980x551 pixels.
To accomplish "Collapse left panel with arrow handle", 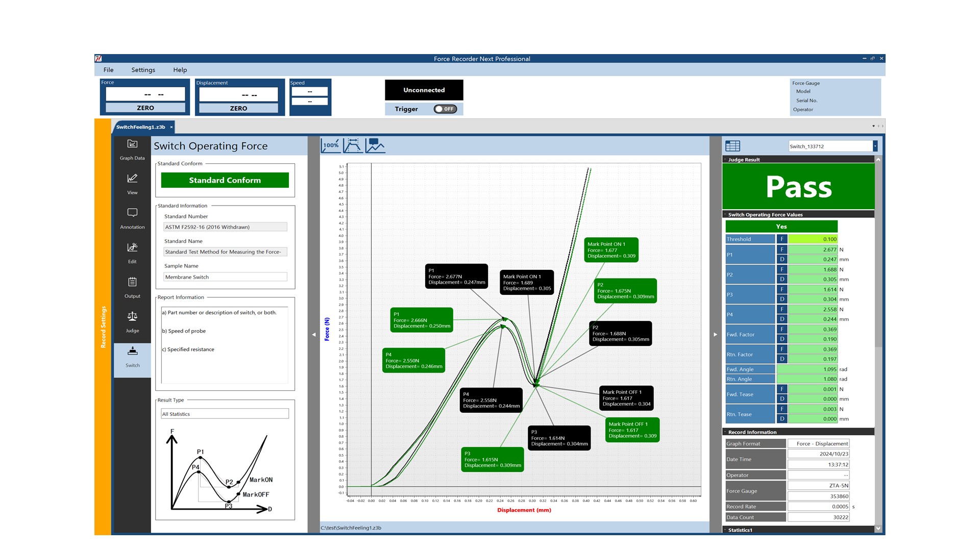I will (x=313, y=335).
